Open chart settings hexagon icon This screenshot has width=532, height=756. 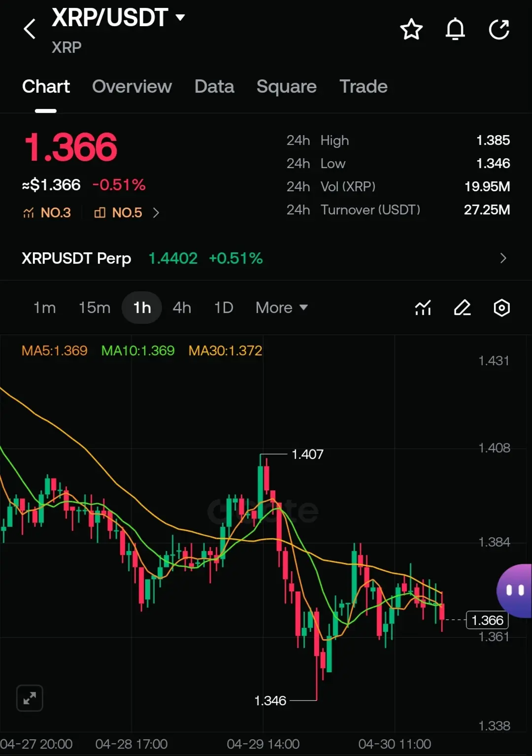pyautogui.click(x=501, y=308)
